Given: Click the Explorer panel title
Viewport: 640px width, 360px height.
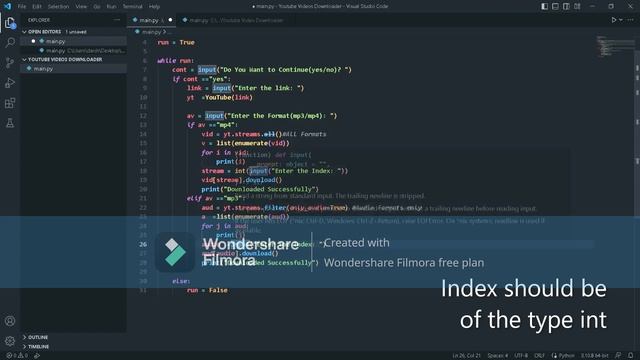Looking at the screenshot, I should point(39,20).
